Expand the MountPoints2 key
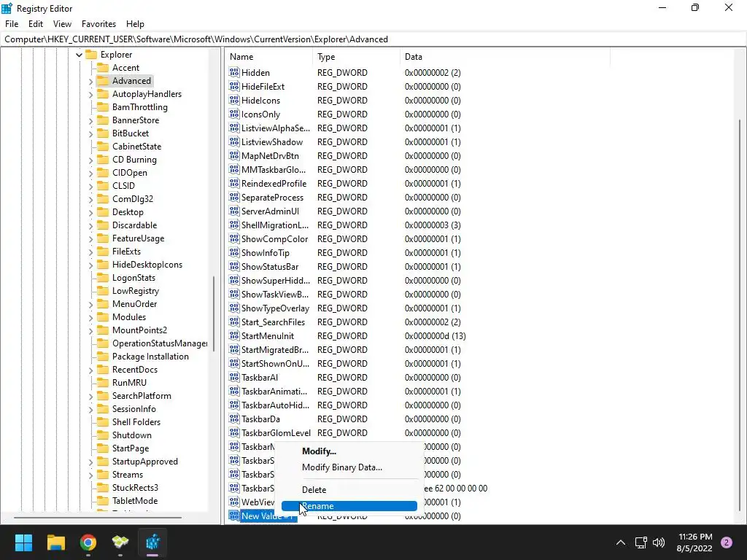This screenshot has height=560, width=747. (90, 330)
